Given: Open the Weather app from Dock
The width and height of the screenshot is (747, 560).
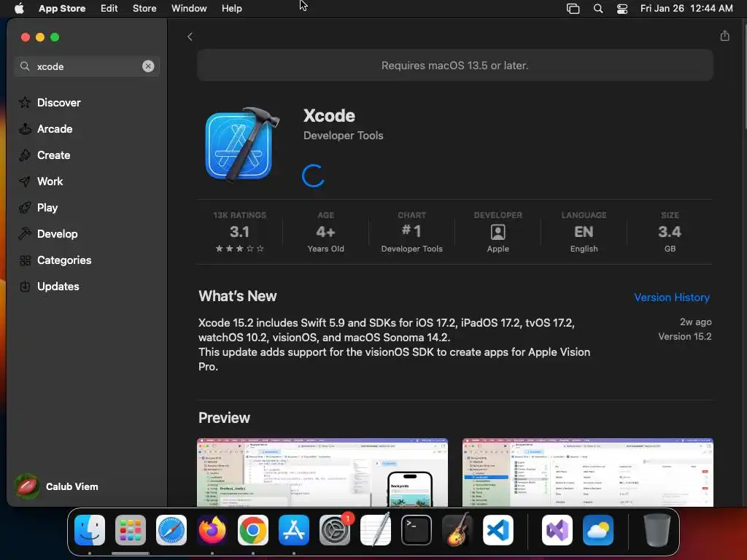Looking at the screenshot, I should click(598, 529).
